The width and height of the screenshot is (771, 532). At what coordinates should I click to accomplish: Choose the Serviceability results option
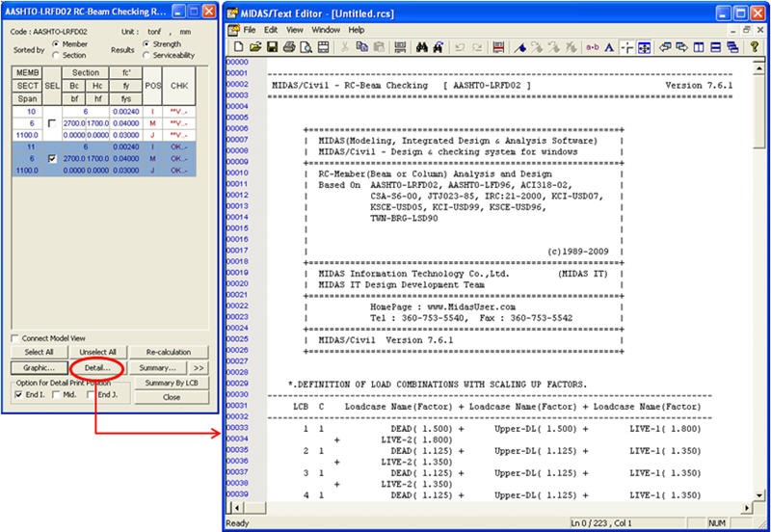pos(146,55)
